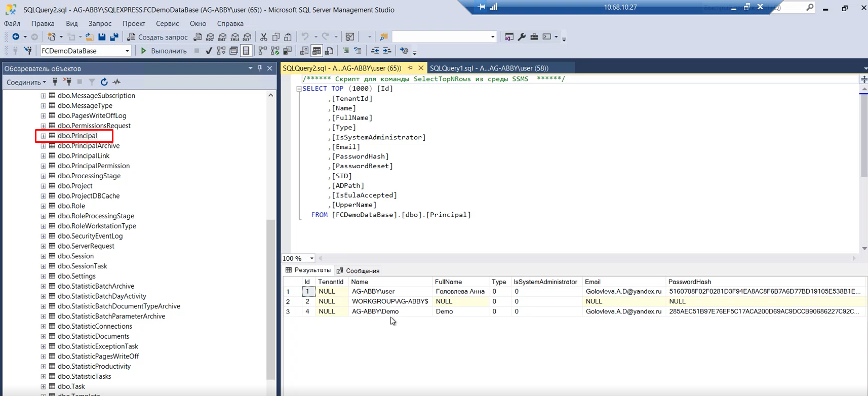Click the Copy icon in toolbar
The height and width of the screenshot is (396, 868).
click(x=276, y=36)
